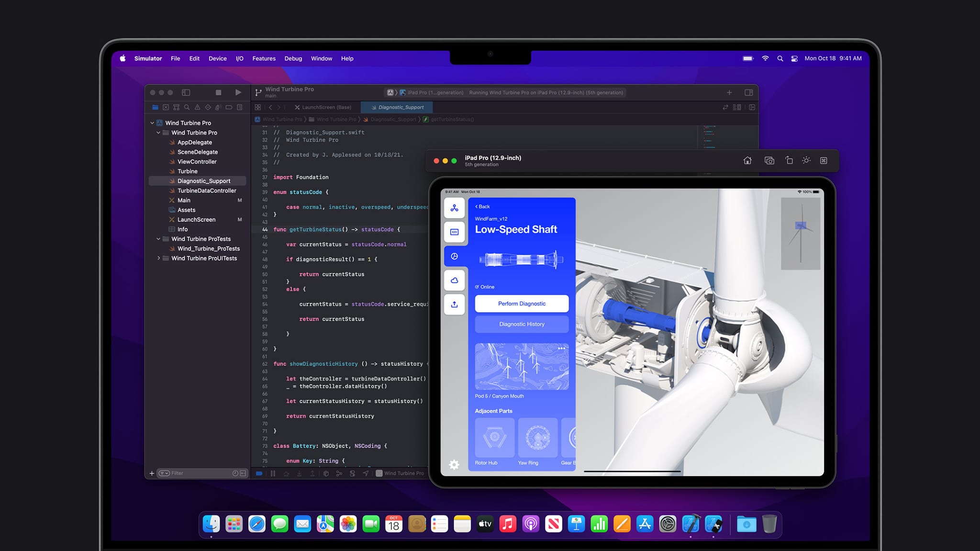Open the iPad Pro run destination dropdown
Viewport: 980px width, 551px height.
[434, 92]
